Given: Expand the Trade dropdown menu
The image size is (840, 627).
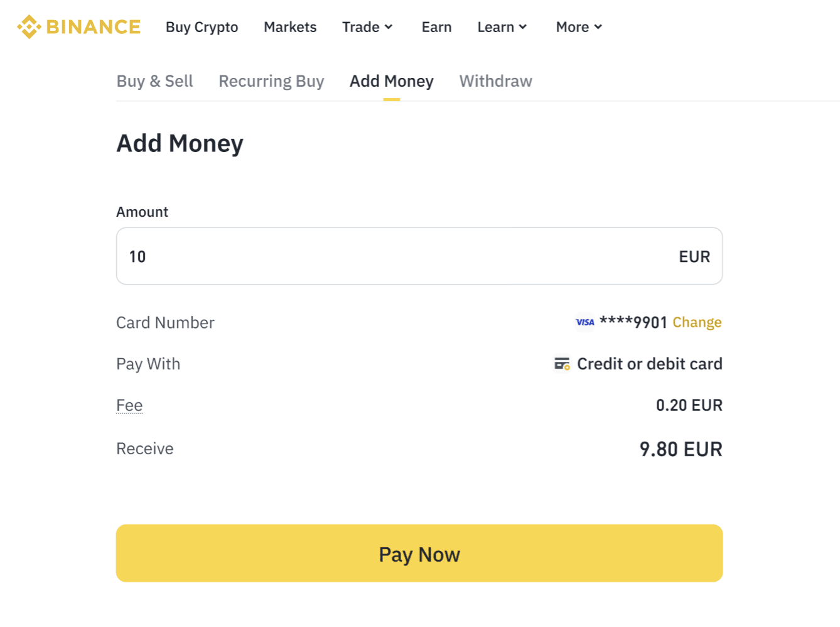Looking at the screenshot, I should coord(367,27).
